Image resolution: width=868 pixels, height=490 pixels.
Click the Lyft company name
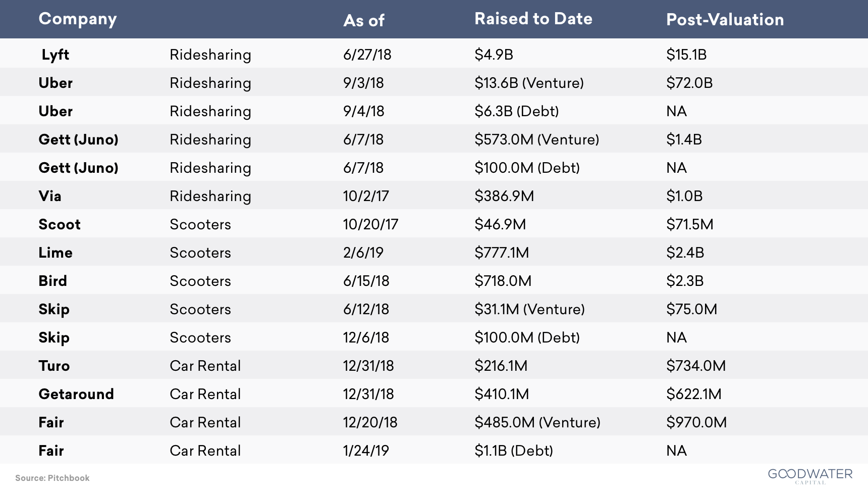click(56, 55)
